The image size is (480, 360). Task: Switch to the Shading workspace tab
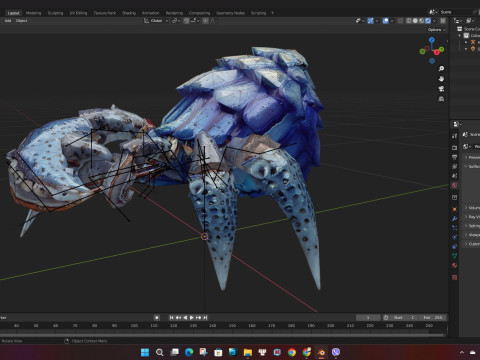[x=129, y=13]
